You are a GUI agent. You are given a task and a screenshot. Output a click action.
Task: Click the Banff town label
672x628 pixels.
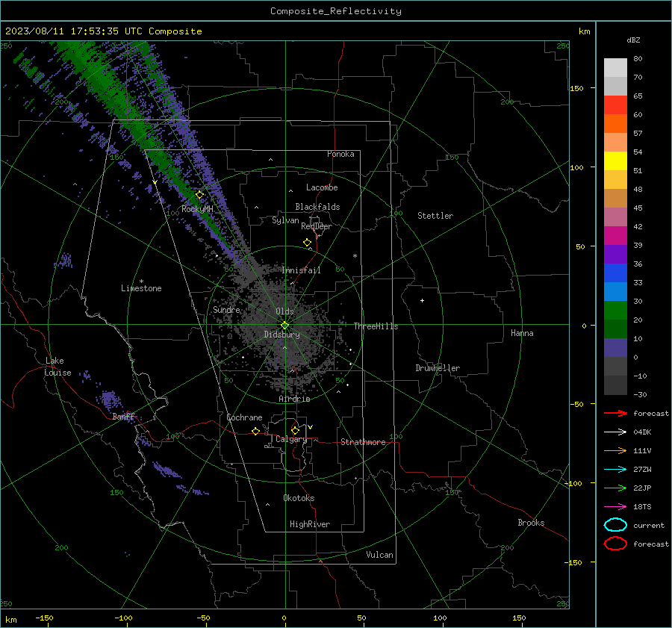click(x=123, y=417)
